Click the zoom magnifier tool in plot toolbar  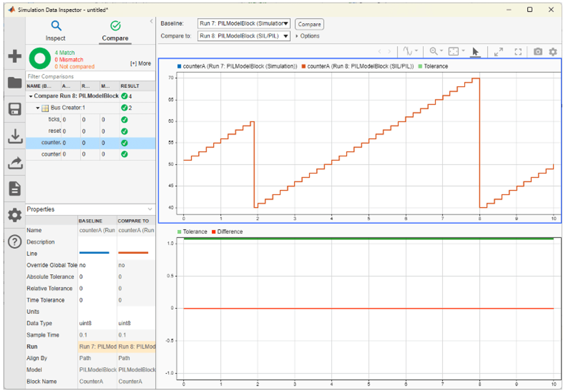pos(433,52)
